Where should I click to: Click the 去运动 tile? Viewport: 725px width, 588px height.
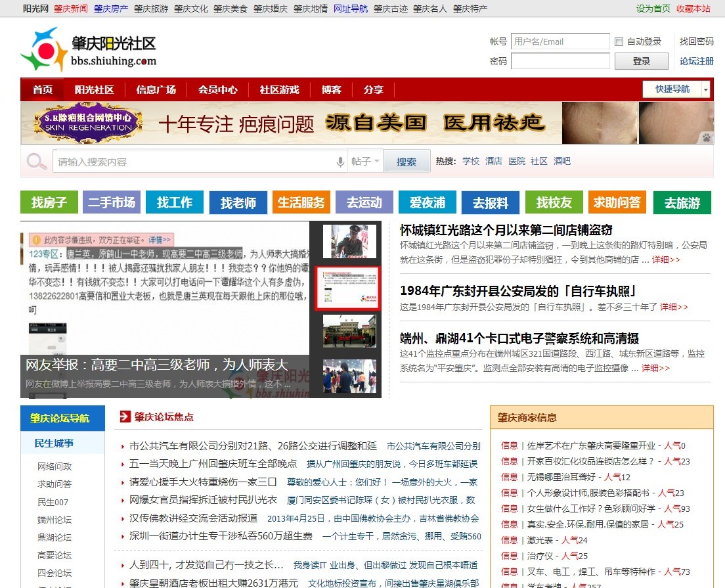pyautogui.click(x=364, y=202)
